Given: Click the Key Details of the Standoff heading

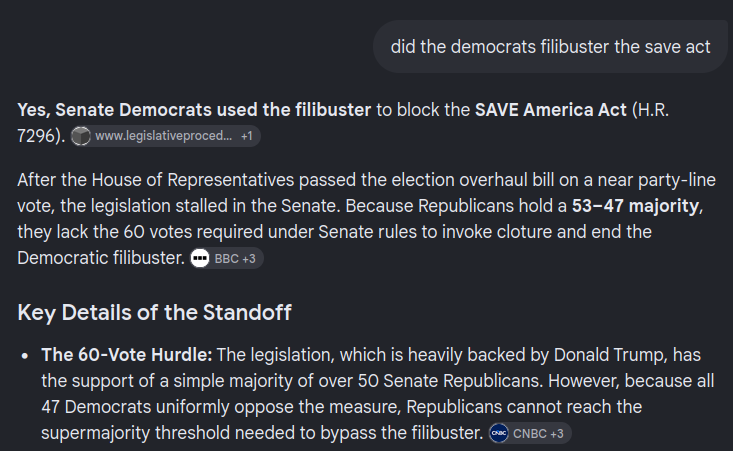Looking at the screenshot, I should (154, 312).
